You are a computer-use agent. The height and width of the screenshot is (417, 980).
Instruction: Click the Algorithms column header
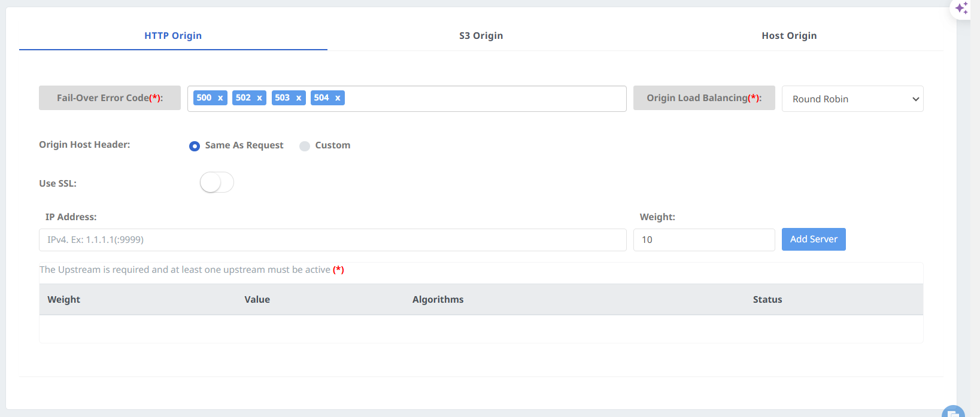pyautogui.click(x=438, y=300)
